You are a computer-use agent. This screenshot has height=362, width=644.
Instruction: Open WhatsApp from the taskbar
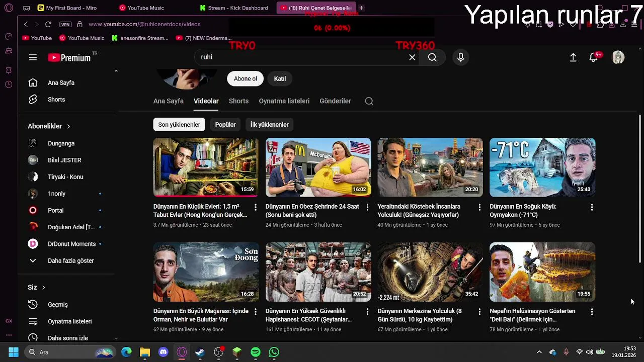[274, 352]
